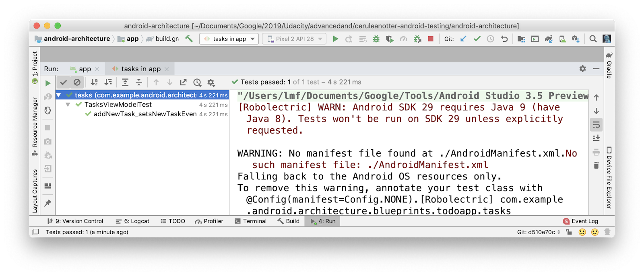Collapse the TasksViewModelTest tree node

(68, 105)
